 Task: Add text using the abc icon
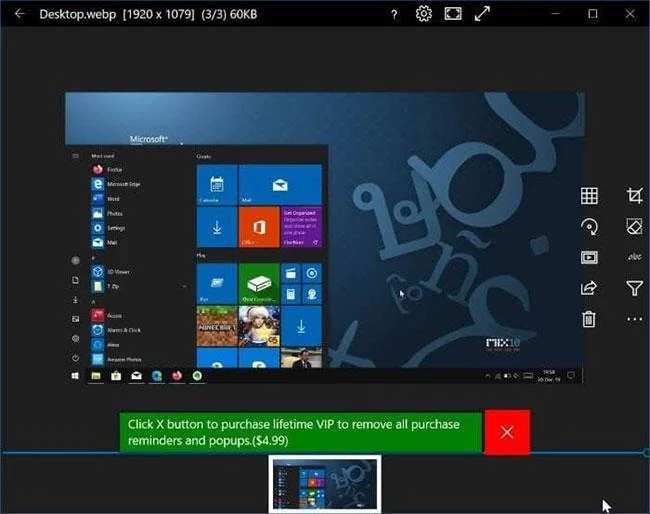[x=635, y=257]
